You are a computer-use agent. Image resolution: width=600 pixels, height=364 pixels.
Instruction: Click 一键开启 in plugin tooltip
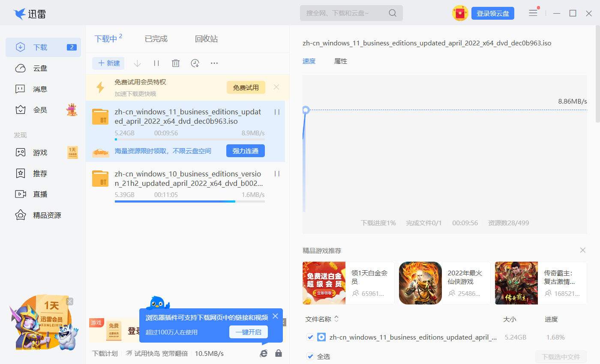pos(249,332)
